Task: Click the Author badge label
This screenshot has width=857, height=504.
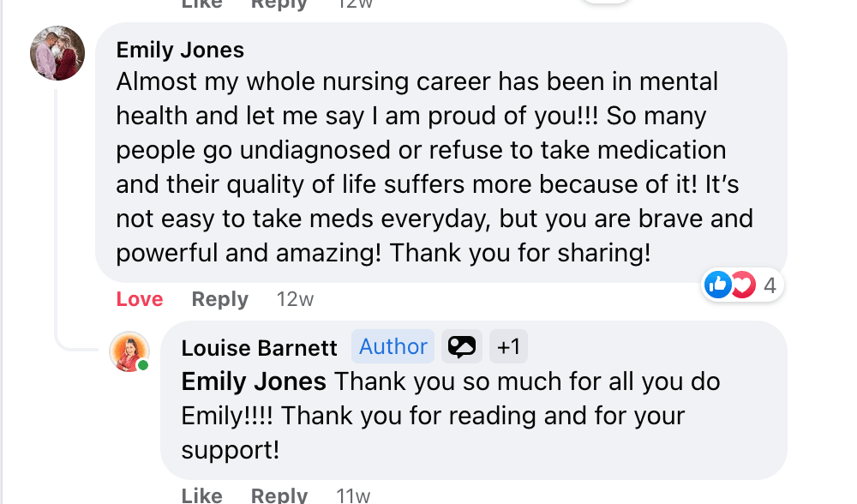Action: (x=393, y=346)
